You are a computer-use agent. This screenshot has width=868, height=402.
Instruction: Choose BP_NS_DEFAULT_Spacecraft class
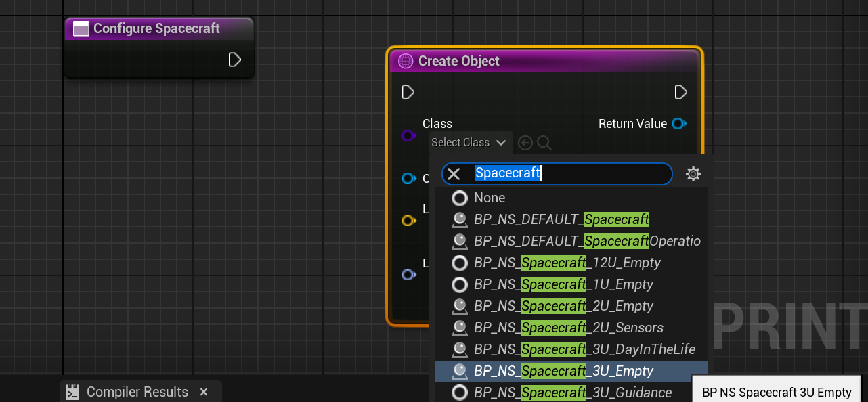coord(561,219)
